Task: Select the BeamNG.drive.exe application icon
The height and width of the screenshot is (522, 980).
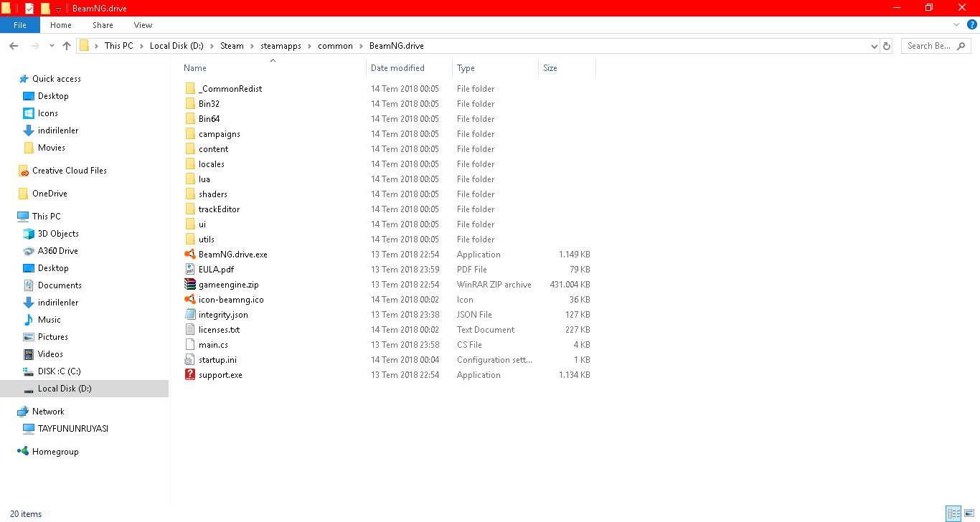Action: (190, 255)
